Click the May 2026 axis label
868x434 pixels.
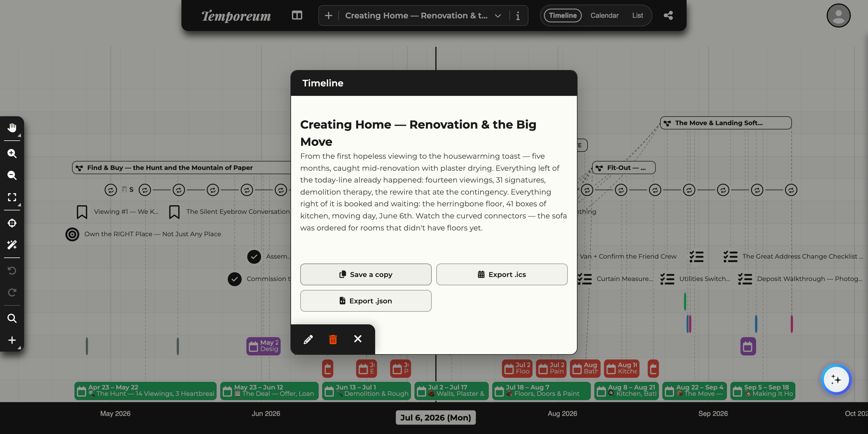click(115, 413)
